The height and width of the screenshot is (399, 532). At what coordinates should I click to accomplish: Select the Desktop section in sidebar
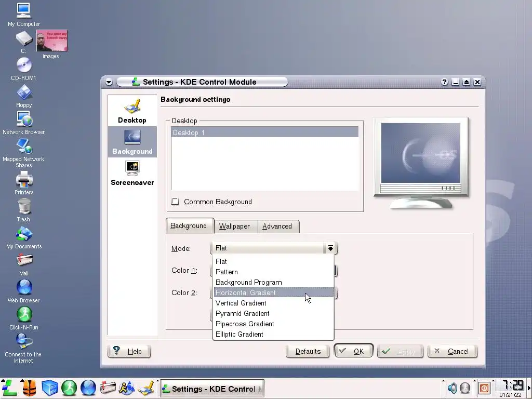[132, 111]
